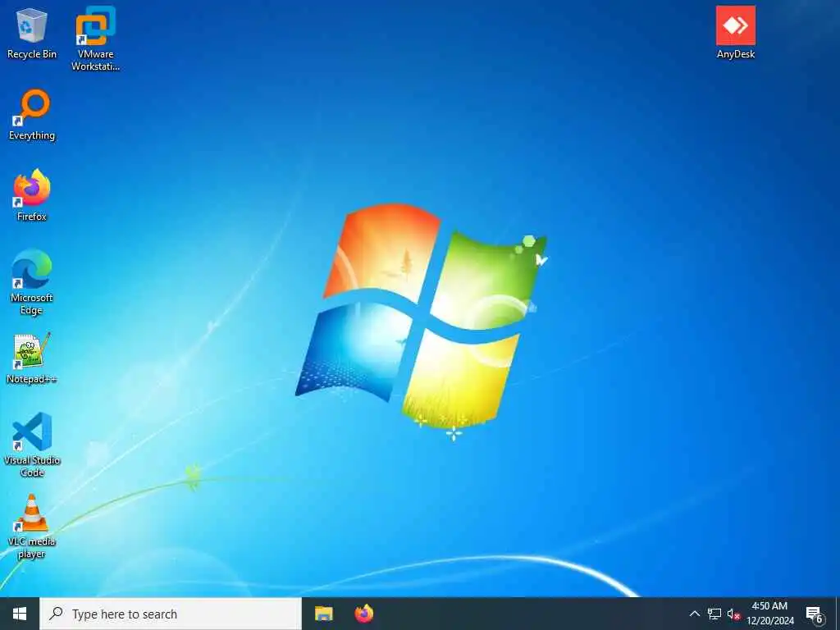
Task: Show hidden system tray icons
Action: pos(694,614)
